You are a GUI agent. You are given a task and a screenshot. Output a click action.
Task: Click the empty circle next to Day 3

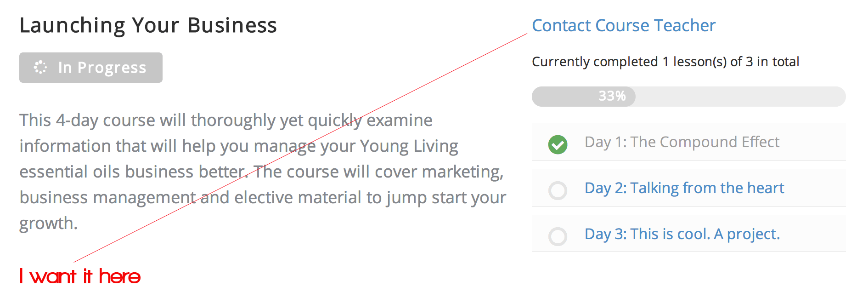coord(558,236)
